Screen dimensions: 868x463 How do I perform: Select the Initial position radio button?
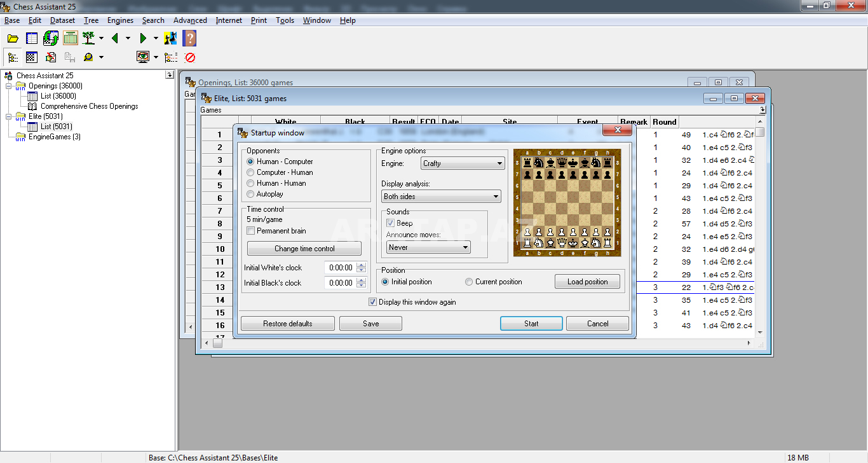tap(407, 282)
